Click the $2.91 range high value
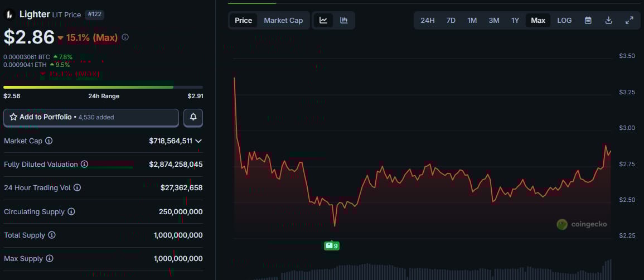The width and height of the screenshot is (644, 280). [x=196, y=96]
